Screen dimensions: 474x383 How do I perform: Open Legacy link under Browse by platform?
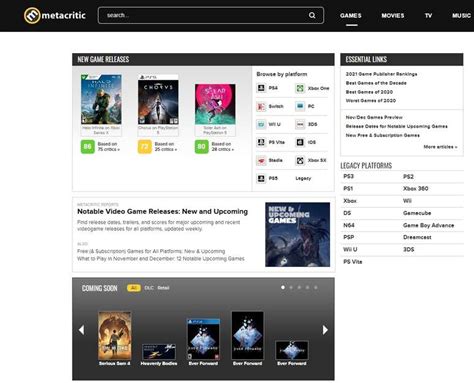(x=303, y=178)
